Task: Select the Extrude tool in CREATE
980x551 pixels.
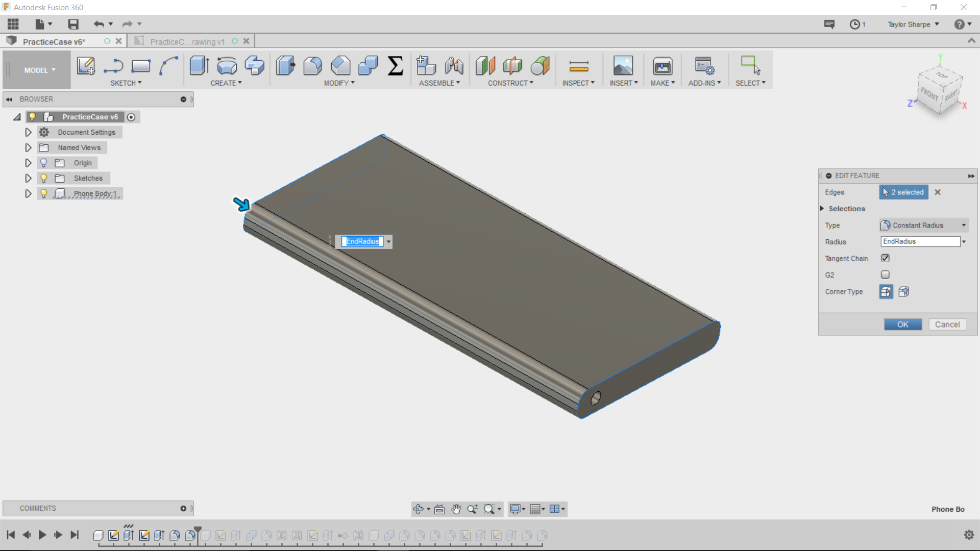Action: click(x=198, y=65)
